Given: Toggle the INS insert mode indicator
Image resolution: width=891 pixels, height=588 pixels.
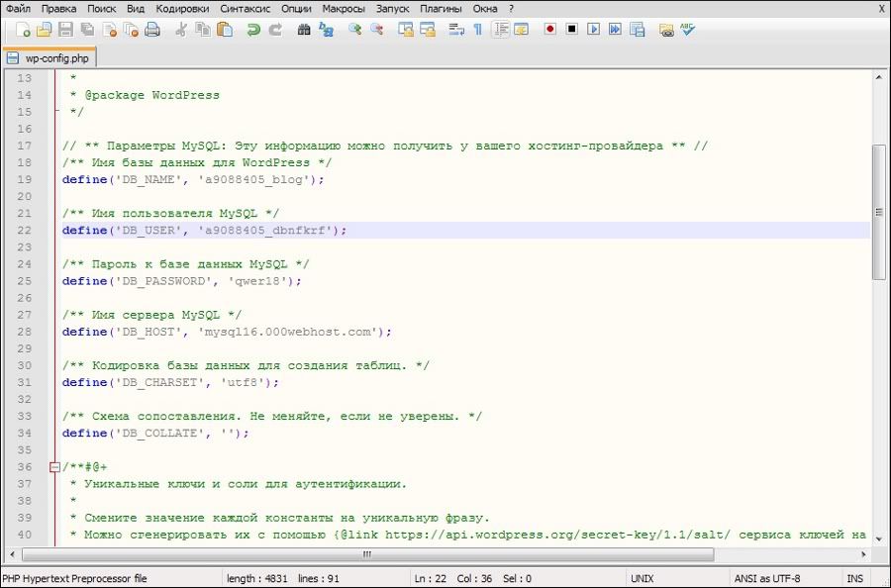Looking at the screenshot, I should [854, 578].
